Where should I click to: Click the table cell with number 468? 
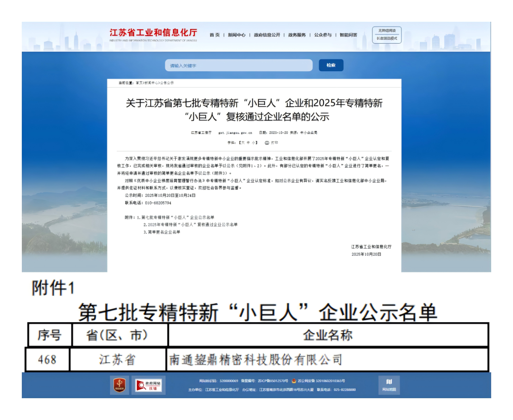coord(47,360)
